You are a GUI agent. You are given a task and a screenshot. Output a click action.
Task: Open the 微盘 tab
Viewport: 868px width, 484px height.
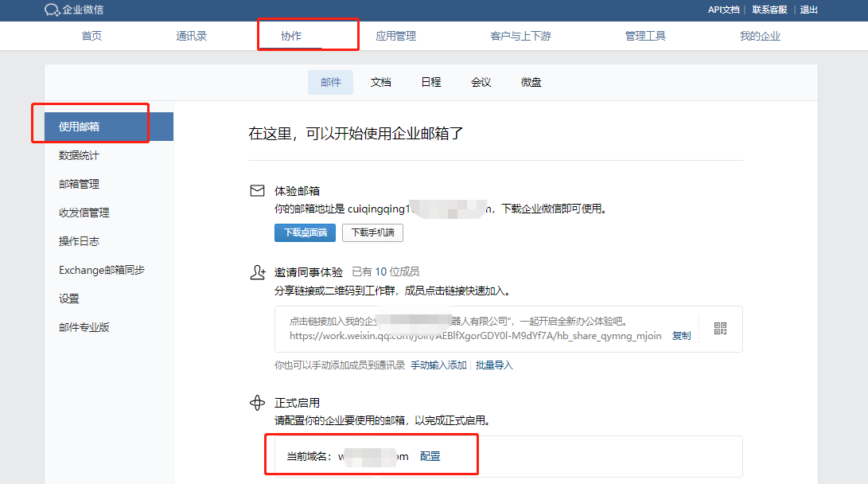(531, 82)
